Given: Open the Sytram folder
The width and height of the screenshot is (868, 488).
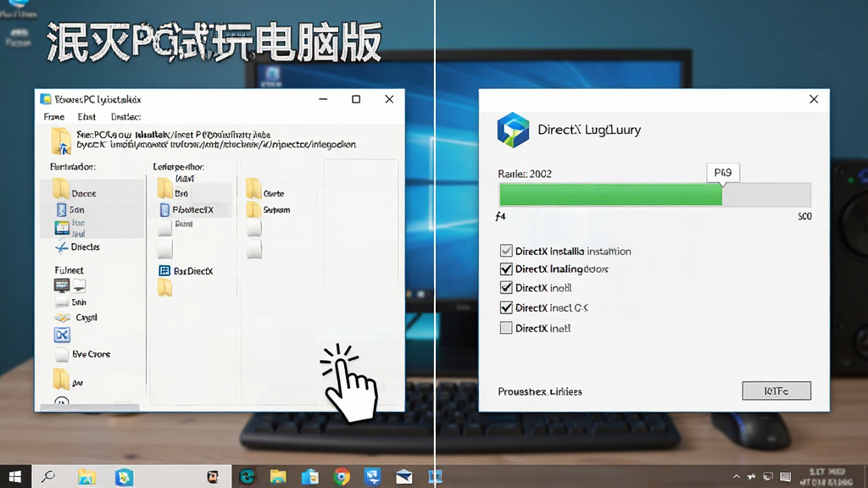Looking at the screenshot, I should [x=269, y=210].
